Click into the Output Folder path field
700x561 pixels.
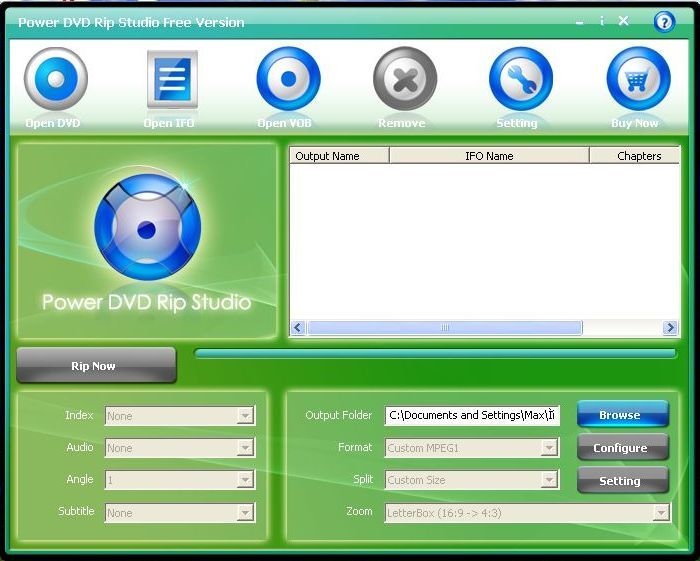point(472,415)
